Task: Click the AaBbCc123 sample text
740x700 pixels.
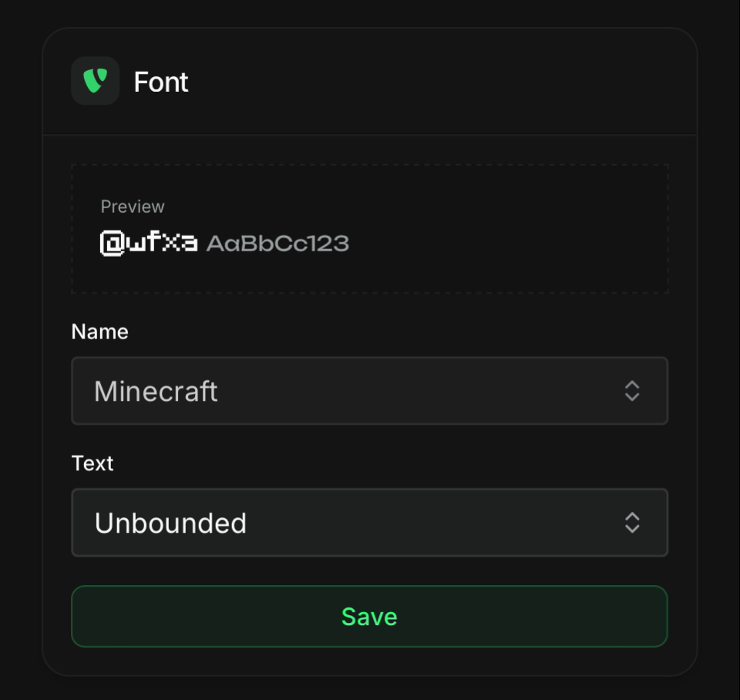Action: pyautogui.click(x=277, y=244)
